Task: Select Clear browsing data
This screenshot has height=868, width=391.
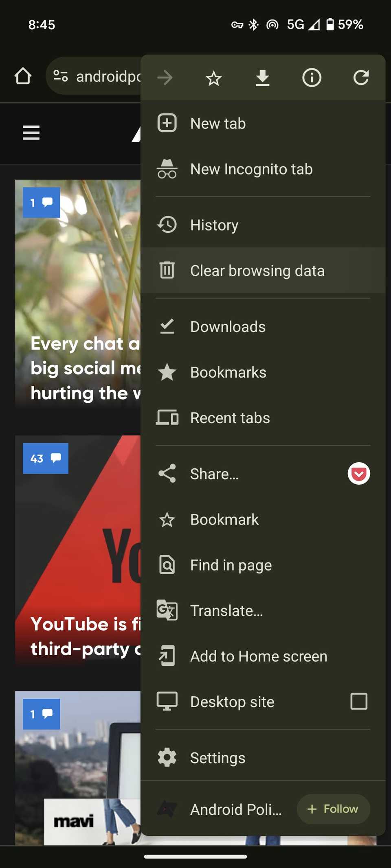Action: 257,271
